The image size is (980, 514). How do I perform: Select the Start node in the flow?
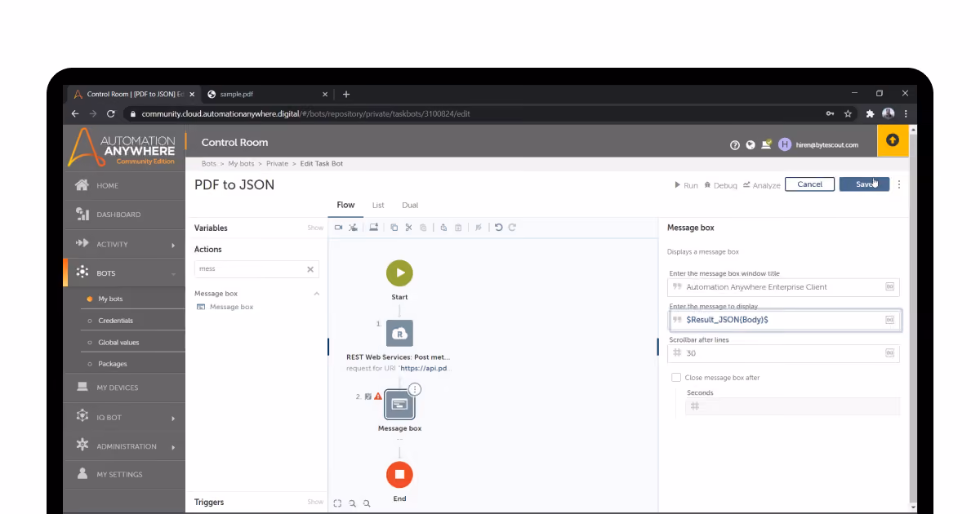399,273
